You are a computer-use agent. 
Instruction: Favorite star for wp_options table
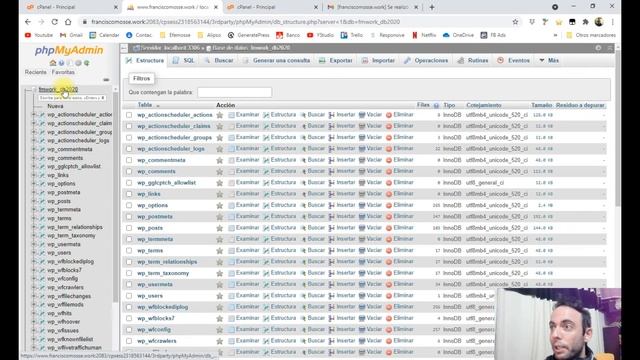pos(220,205)
